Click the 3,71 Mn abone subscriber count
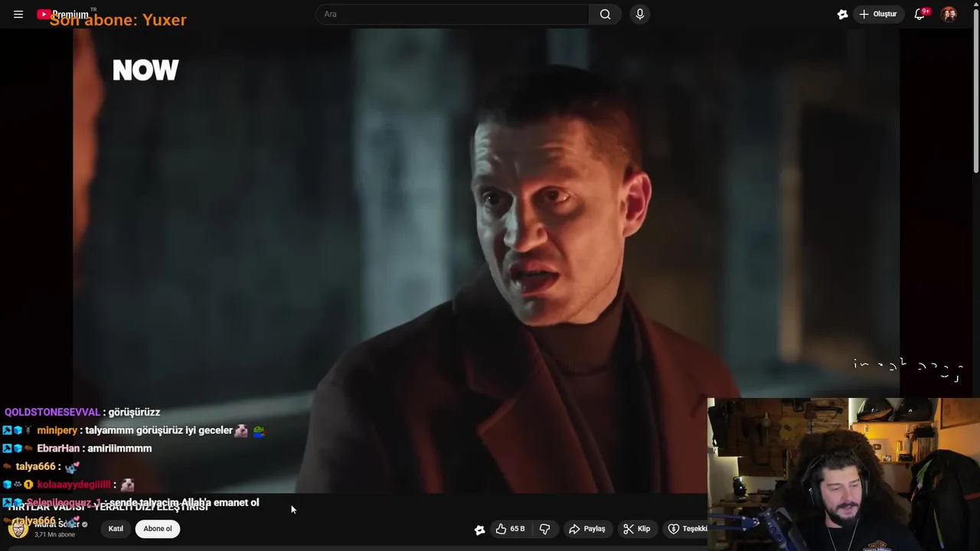The width and height of the screenshot is (980, 551). [54, 534]
